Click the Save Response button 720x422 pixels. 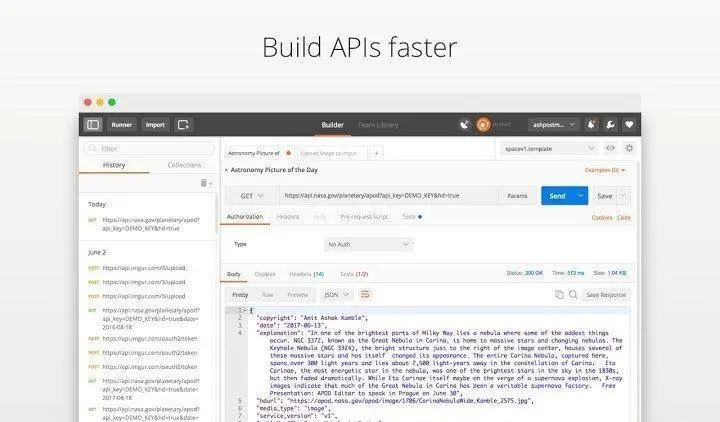coord(606,295)
